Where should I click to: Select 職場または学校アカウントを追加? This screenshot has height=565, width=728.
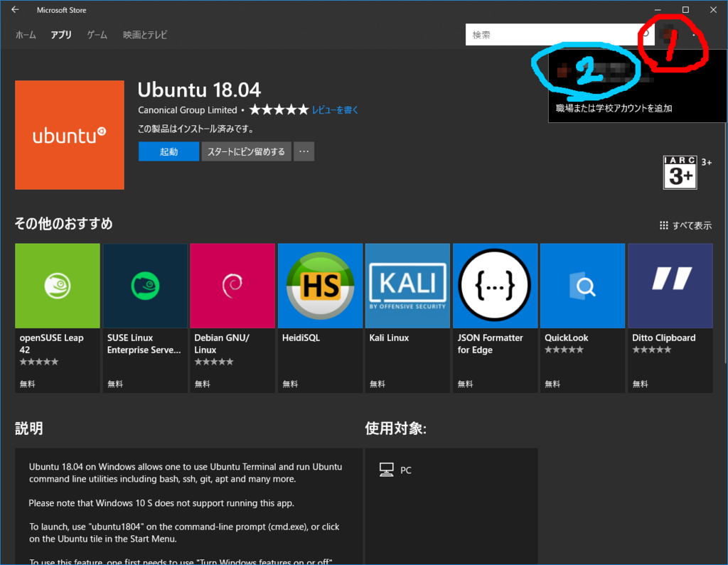(614, 108)
